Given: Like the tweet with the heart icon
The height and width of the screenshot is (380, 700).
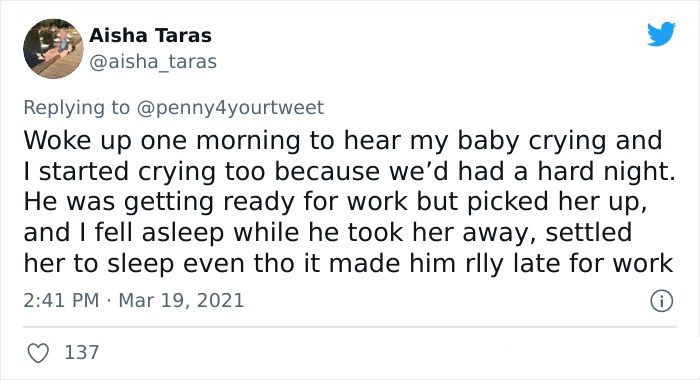Looking at the screenshot, I should [x=38, y=353].
